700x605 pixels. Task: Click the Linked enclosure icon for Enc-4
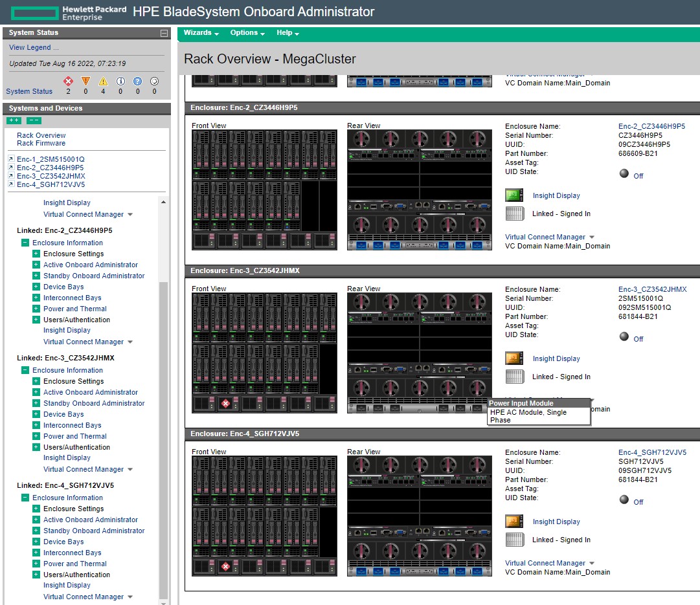pyautogui.click(x=515, y=540)
